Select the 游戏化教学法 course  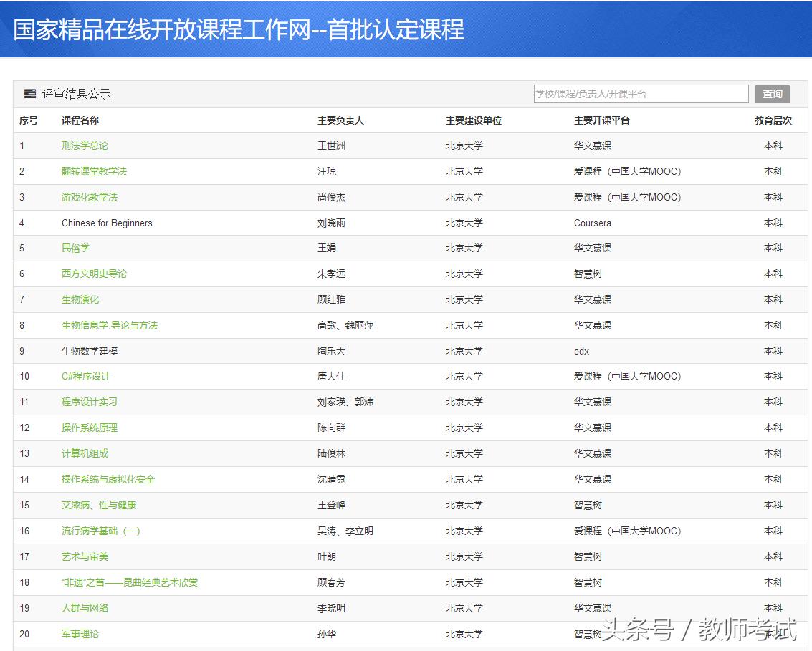(x=89, y=197)
